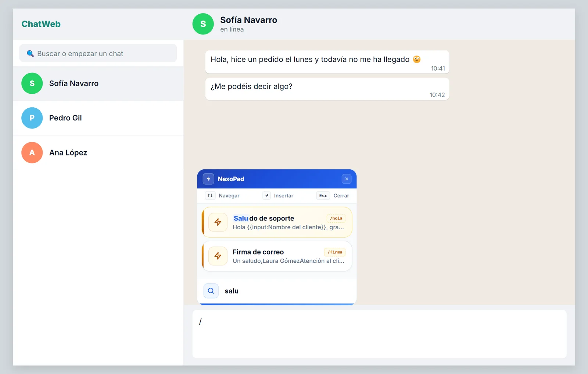Click the message composer text area
The height and width of the screenshot is (374, 588).
click(379, 334)
